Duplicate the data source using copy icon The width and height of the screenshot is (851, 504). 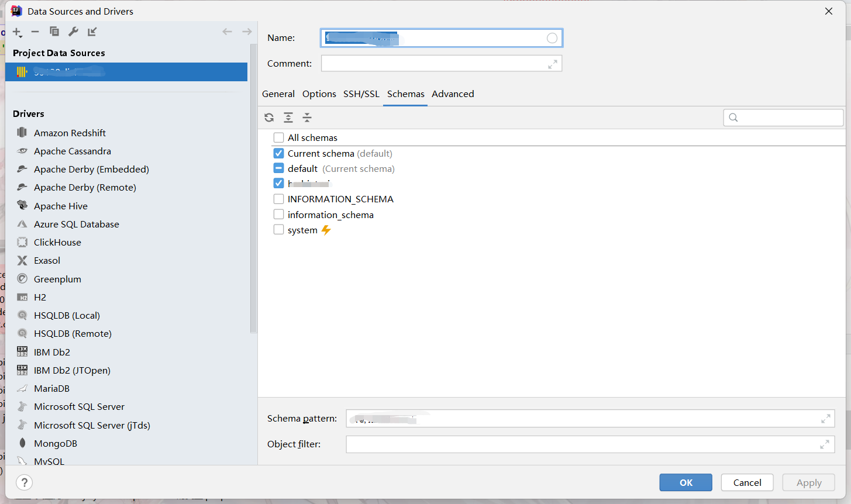54,32
